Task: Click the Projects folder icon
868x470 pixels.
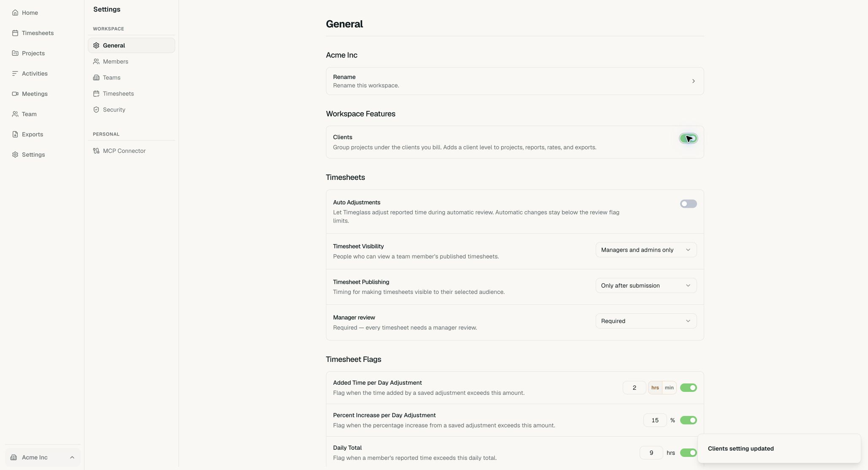Action: 15,53
